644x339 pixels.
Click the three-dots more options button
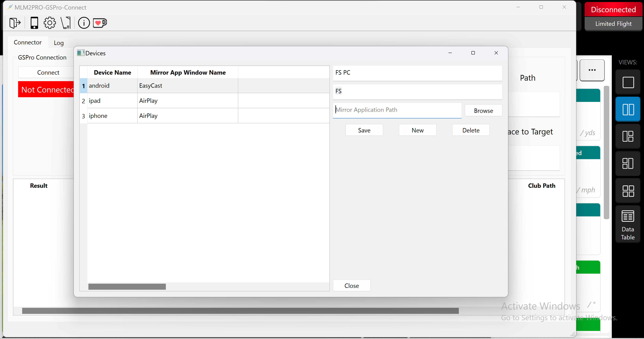click(x=592, y=70)
